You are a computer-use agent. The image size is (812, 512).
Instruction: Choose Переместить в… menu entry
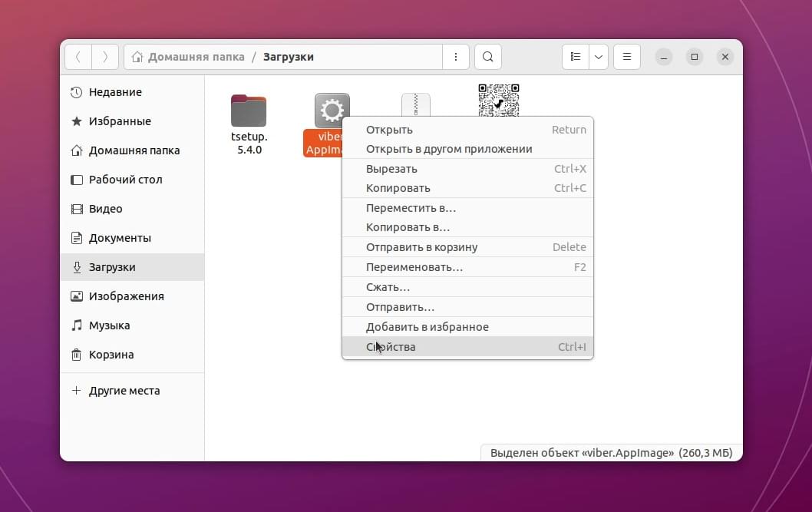(467, 208)
